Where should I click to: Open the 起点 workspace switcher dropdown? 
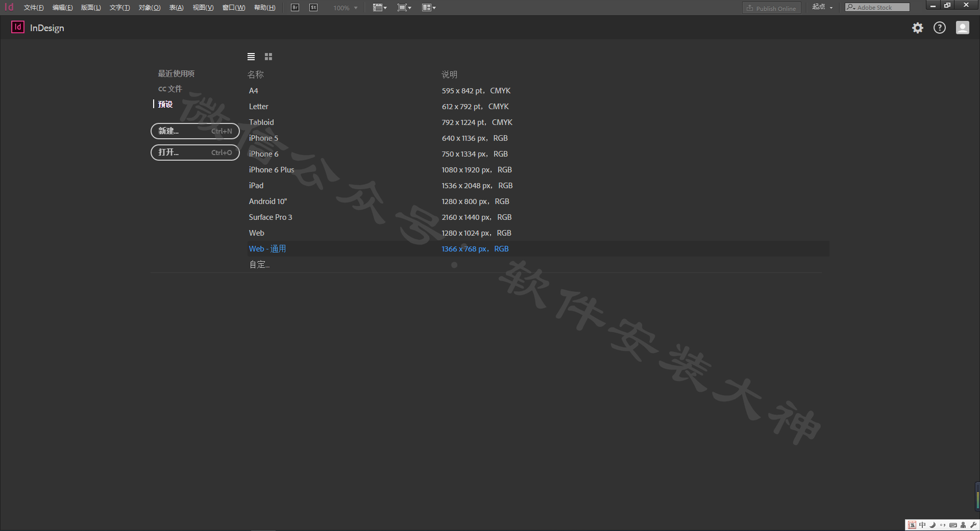[823, 7]
